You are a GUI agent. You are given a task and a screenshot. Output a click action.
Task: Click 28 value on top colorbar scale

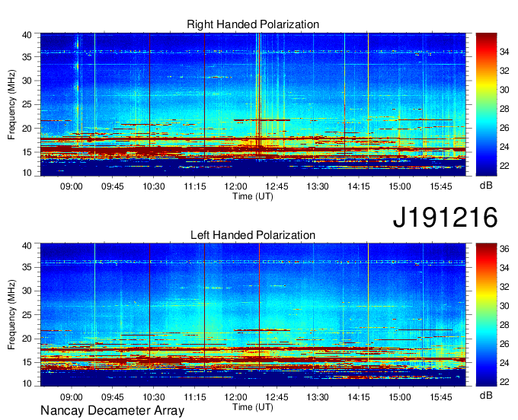[x=504, y=109]
